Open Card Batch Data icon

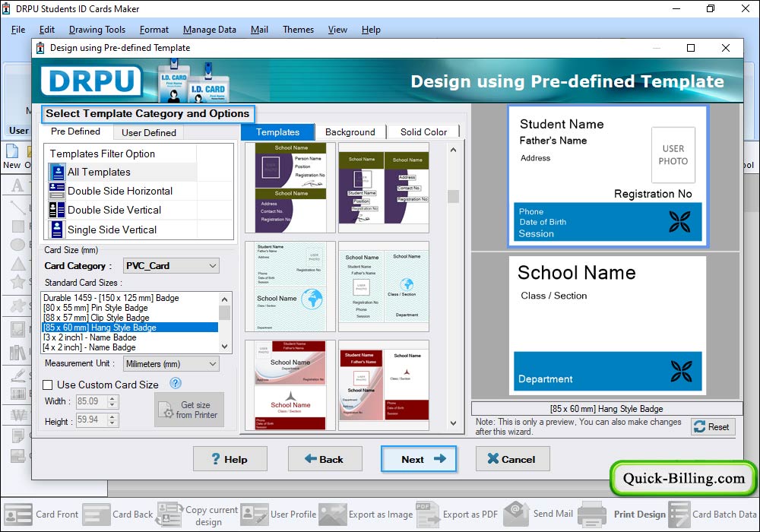679,515
